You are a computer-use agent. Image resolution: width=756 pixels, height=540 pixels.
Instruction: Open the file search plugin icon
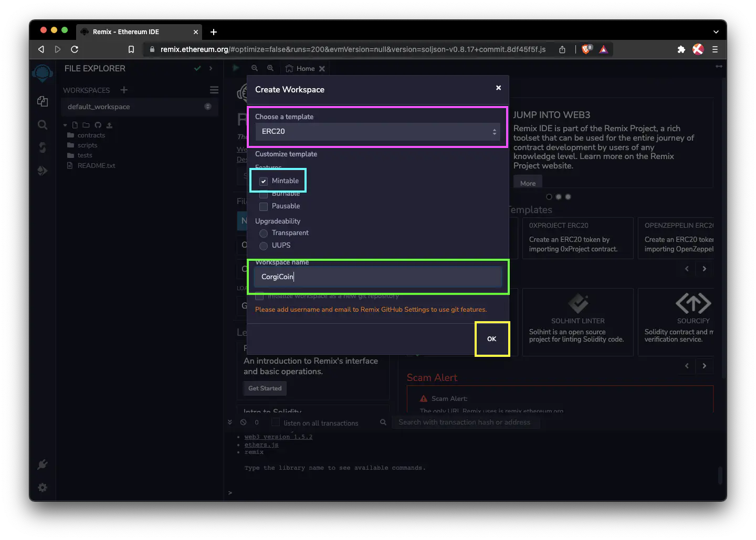[43, 125]
